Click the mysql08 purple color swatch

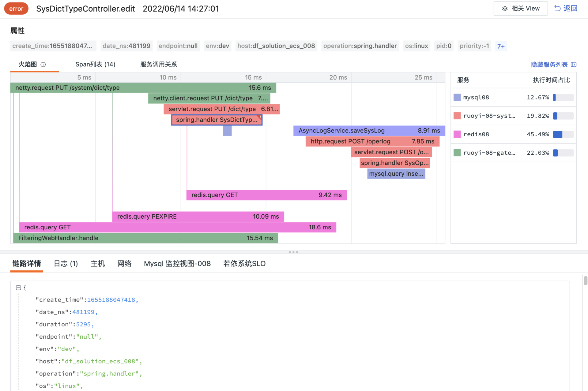click(x=457, y=97)
